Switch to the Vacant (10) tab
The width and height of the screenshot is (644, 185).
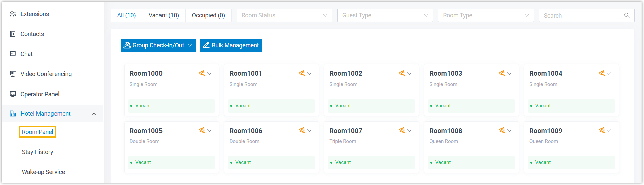[x=164, y=15]
